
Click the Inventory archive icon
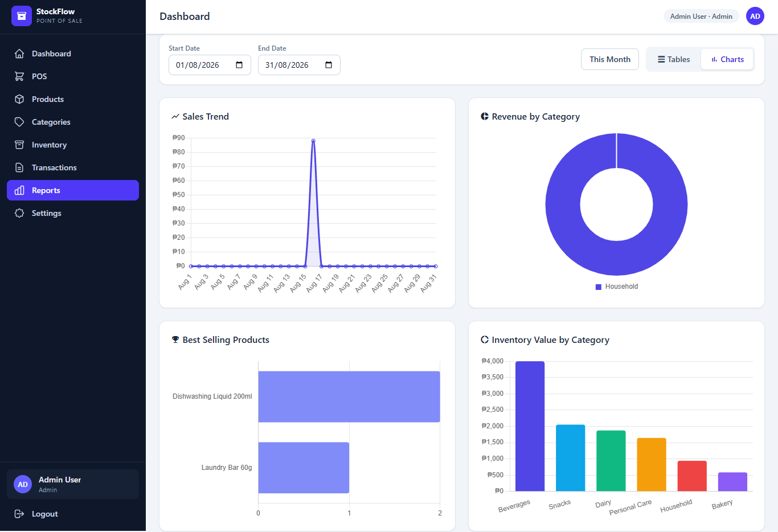click(19, 145)
